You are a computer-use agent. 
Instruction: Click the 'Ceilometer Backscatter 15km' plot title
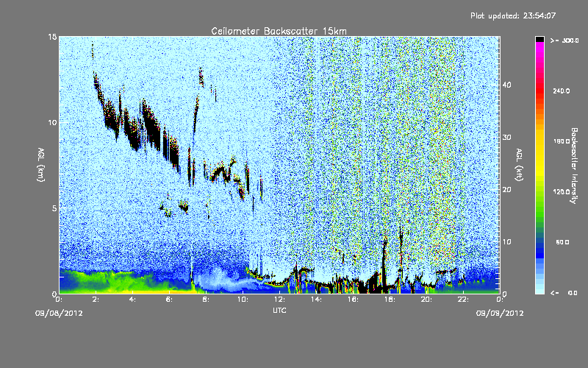[279, 31]
